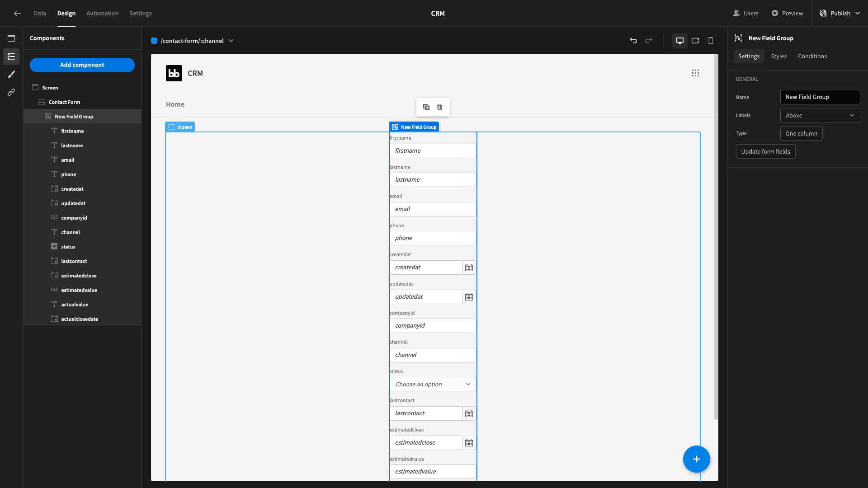Redo the last change

[649, 41]
